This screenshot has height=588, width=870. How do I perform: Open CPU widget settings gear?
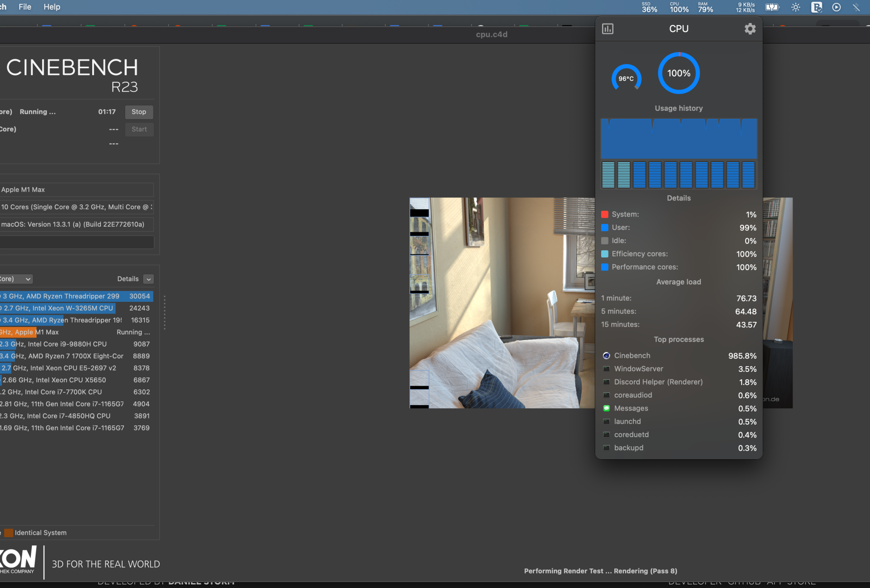[x=750, y=29]
